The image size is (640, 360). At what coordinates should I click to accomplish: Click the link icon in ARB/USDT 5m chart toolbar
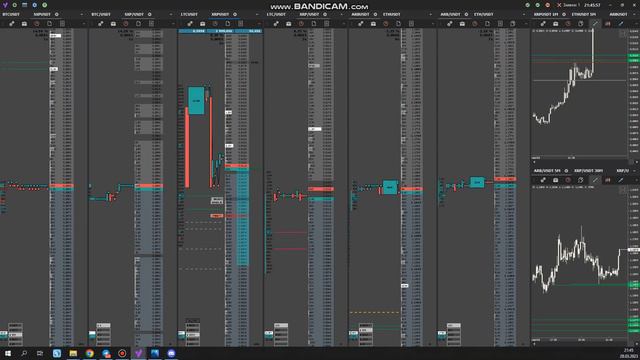pos(543,180)
